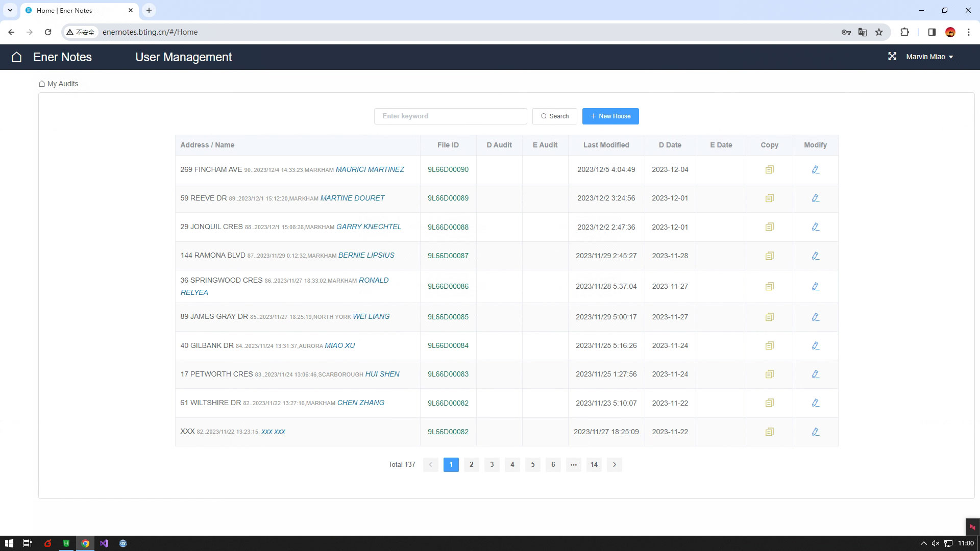Open MAURICI MARTINEZ owner link
This screenshot has height=551, width=980.
[x=370, y=169]
